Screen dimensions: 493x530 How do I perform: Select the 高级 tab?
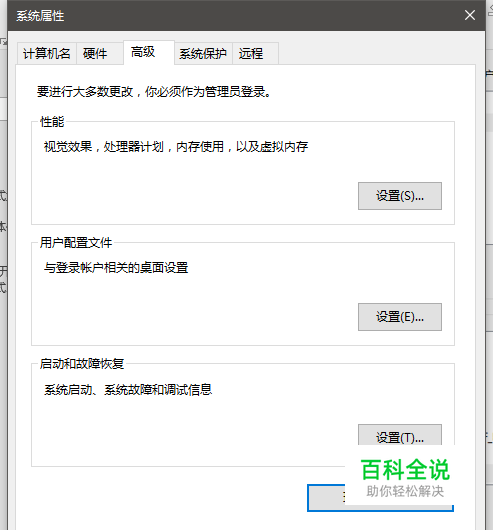coord(149,52)
